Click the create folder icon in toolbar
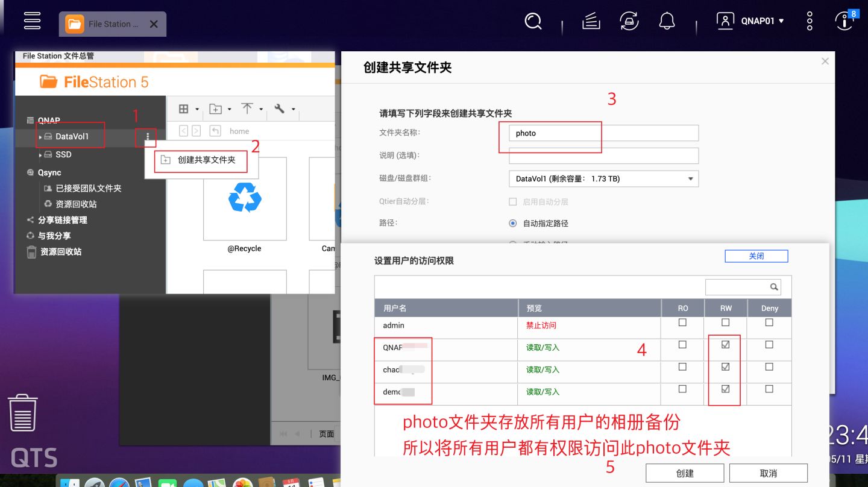 click(216, 108)
